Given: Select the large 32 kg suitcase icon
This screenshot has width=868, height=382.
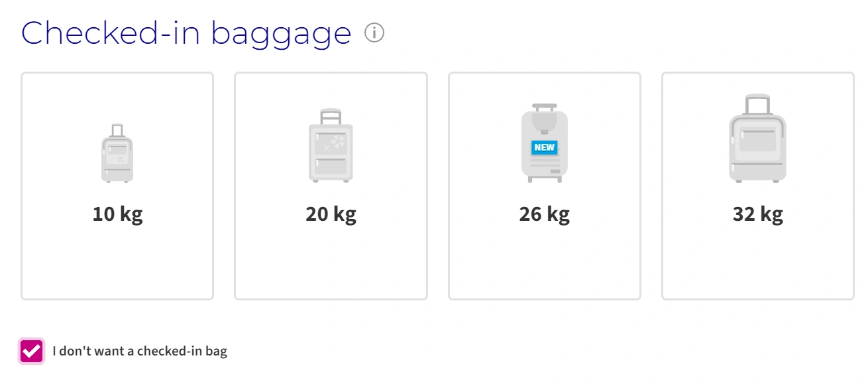Looking at the screenshot, I should (x=757, y=138).
